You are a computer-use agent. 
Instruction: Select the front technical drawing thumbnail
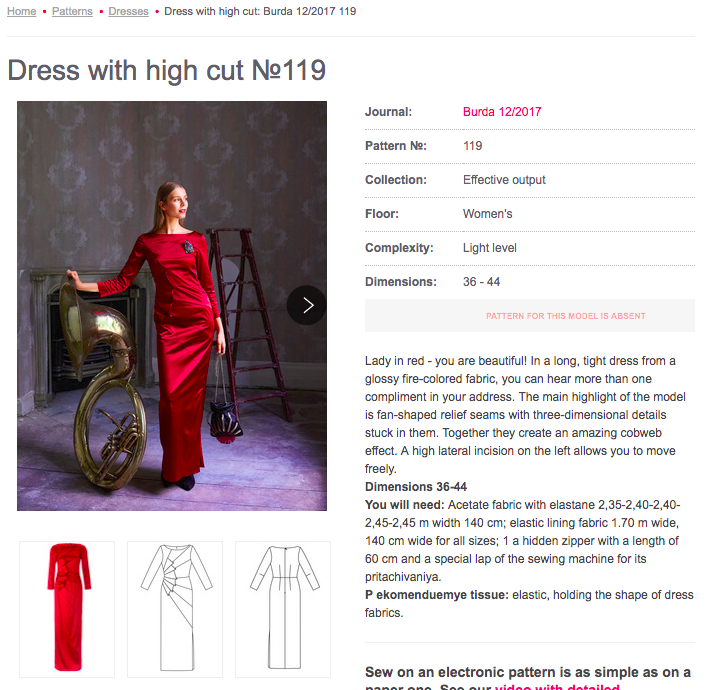(175, 609)
